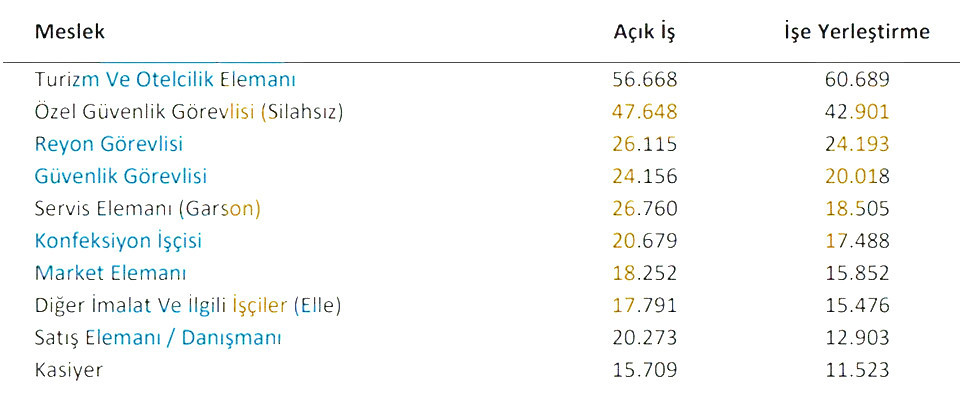This screenshot has width=960, height=395.
Task: Click the İşe Yerleştirme column header
Action: click(858, 33)
